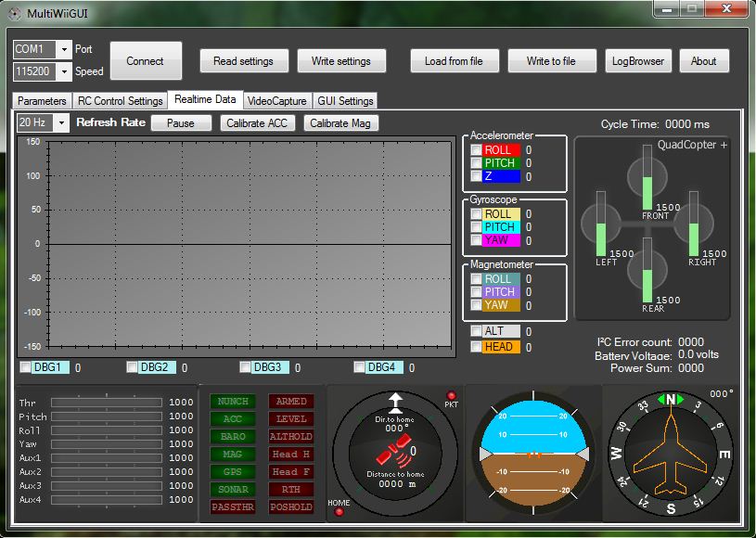Toggle Gyroscope YAW checkbox
The height and width of the screenshot is (538, 756).
[x=476, y=239]
